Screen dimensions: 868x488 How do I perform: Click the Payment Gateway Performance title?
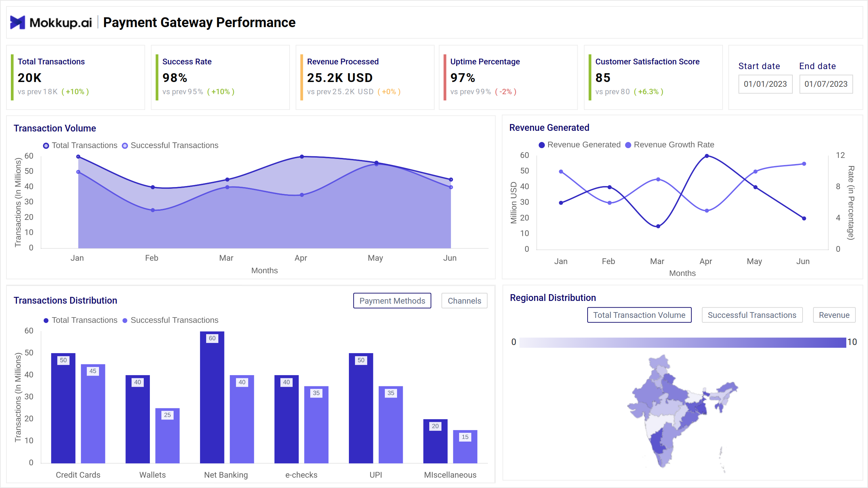pyautogui.click(x=199, y=22)
